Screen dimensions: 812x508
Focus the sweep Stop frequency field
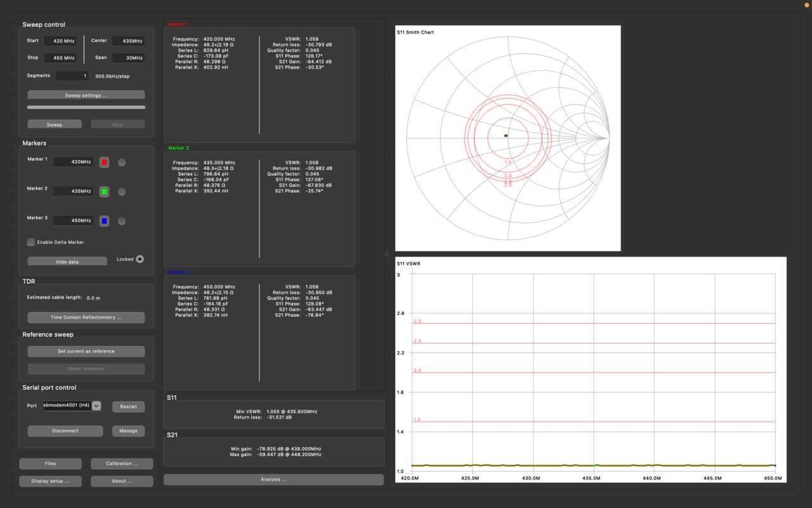60,58
